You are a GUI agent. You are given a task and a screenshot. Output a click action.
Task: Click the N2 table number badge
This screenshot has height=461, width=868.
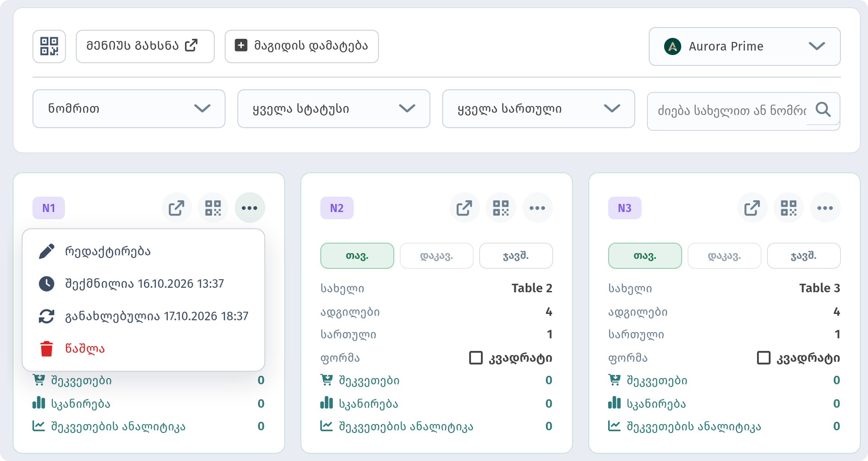pos(337,208)
